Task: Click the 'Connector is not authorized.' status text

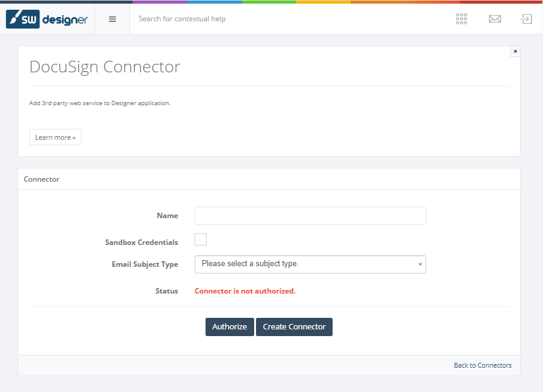Action: click(245, 291)
